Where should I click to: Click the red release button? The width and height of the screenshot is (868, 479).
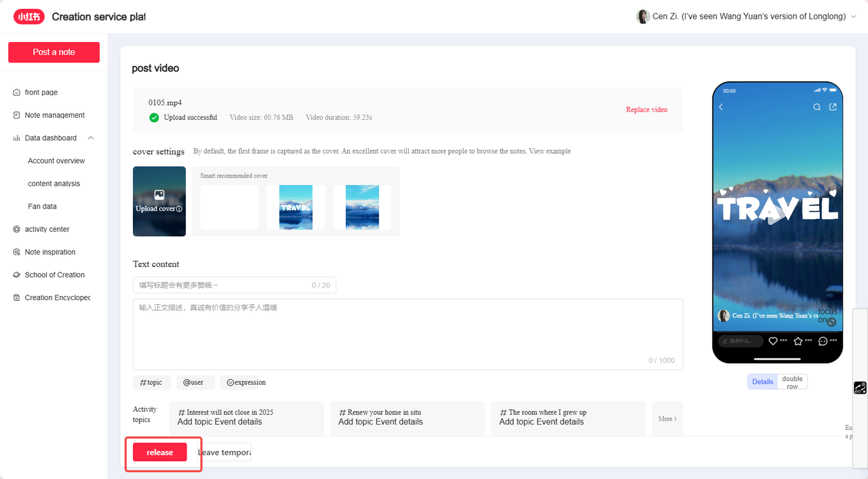click(159, 453)
